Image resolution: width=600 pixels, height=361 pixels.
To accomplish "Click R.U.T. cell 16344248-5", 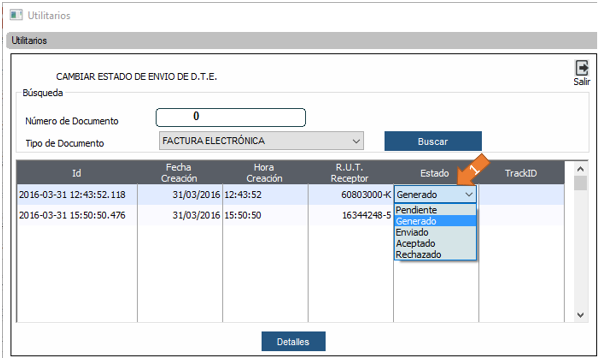I will coord(351,215).
